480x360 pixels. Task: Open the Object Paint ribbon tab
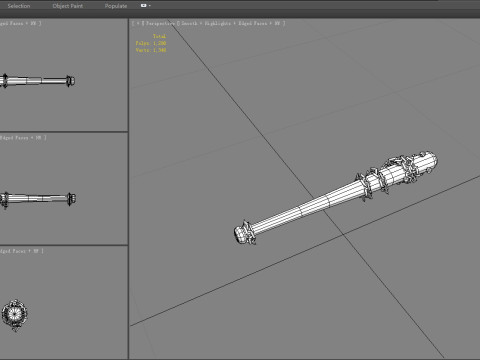68,6
